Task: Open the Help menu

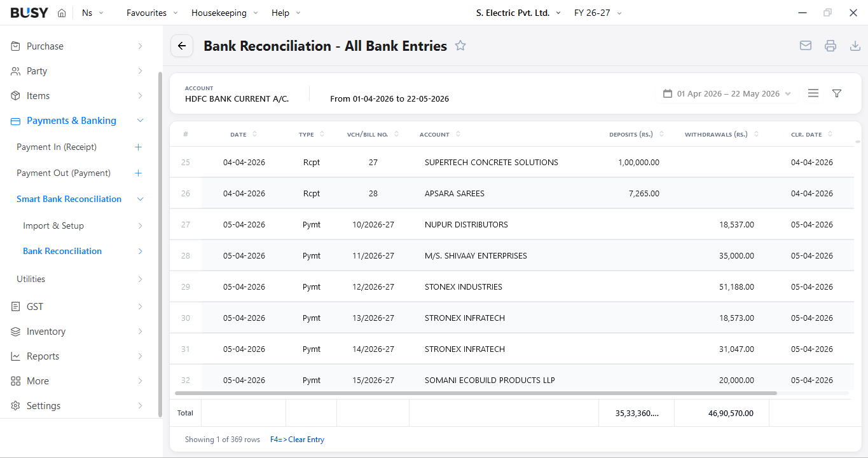Action: pos(286,13)
